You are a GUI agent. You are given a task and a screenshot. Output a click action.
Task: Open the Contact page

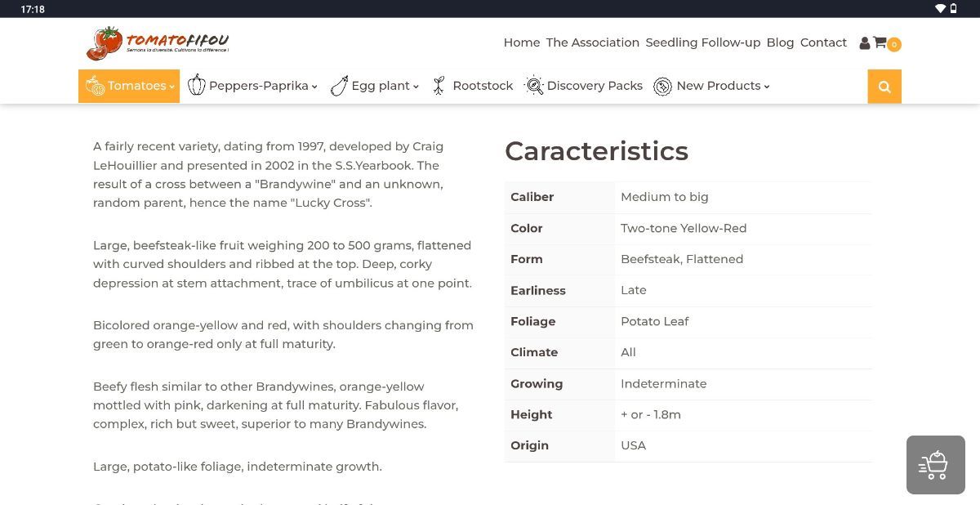823,42
